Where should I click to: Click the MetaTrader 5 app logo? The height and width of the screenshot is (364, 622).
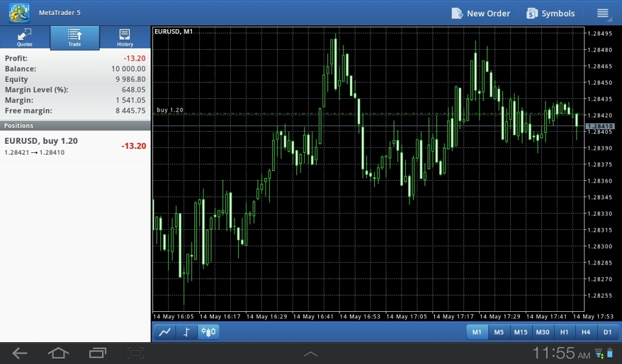pyautogui.click(x=18, y=12)
